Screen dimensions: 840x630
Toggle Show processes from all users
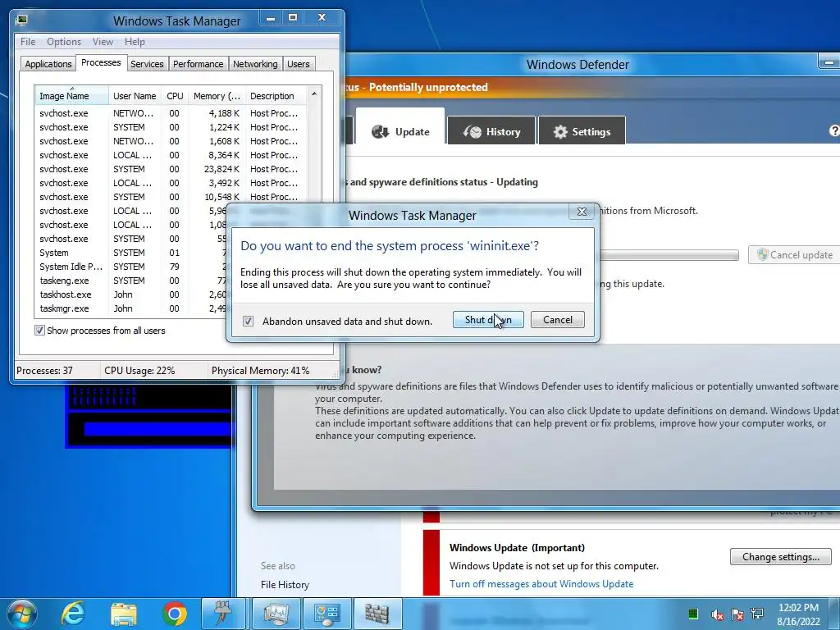pos(39,331)
